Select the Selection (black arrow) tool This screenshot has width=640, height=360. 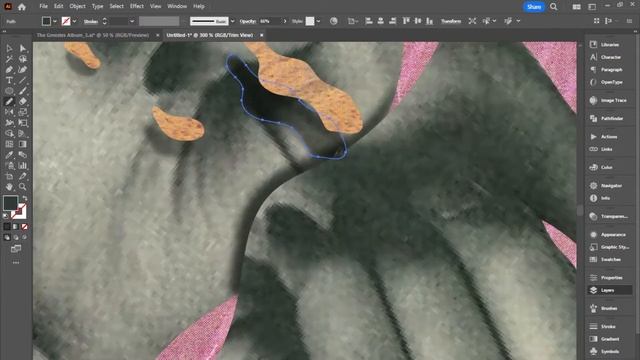click(9, 49)
